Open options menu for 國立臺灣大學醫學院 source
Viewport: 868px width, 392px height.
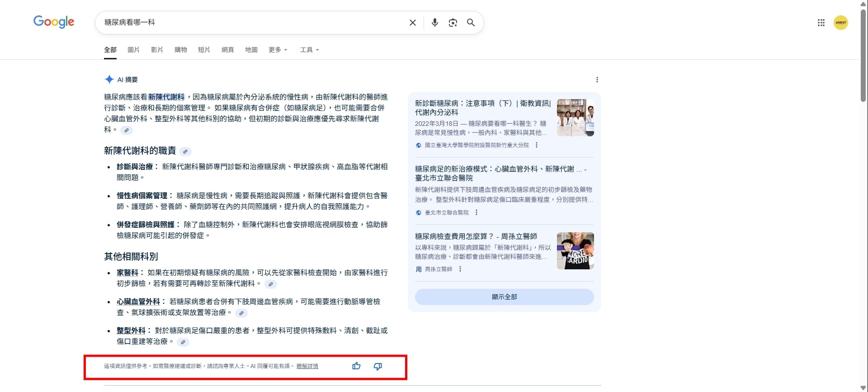click(537, 145)
